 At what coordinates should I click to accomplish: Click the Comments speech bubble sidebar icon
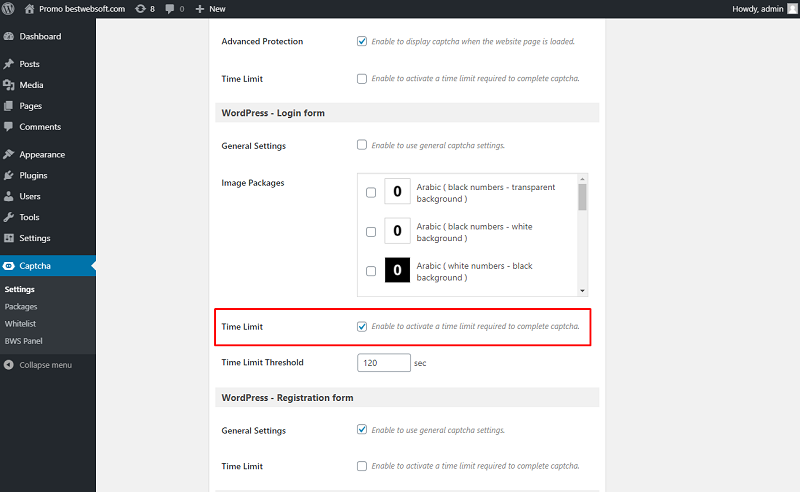(9, 127)
